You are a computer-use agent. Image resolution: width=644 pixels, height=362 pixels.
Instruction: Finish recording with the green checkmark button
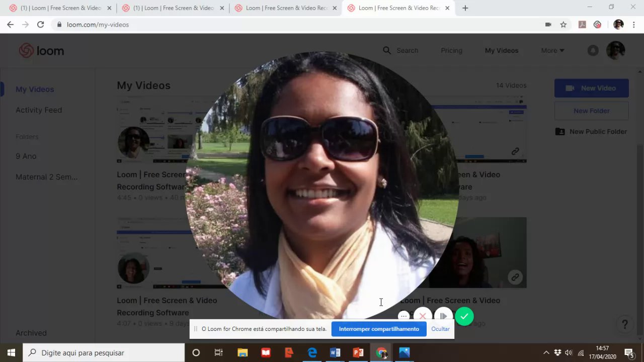464,316
